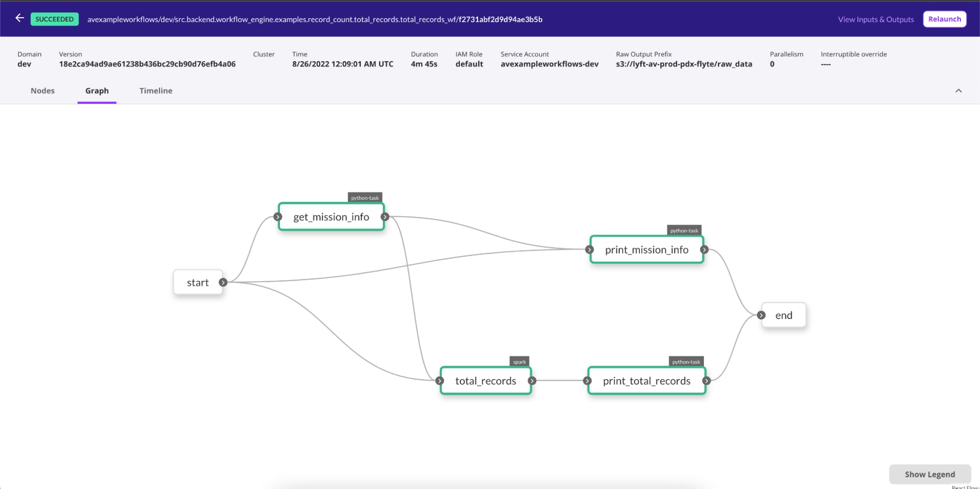Click the expand chevron on the start node
Viewport: 980px width, 489px height.
(224, 282)
